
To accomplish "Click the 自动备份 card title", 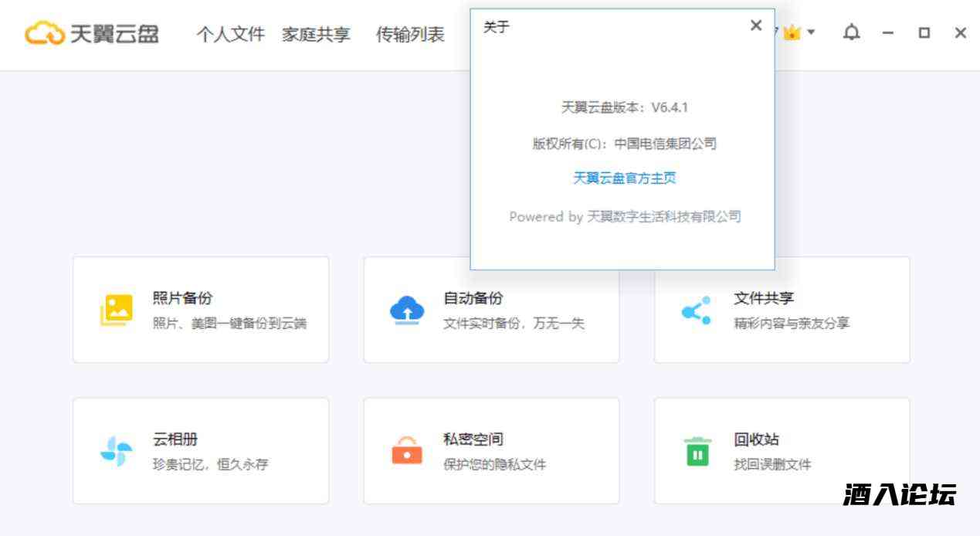I will (473, 298).
